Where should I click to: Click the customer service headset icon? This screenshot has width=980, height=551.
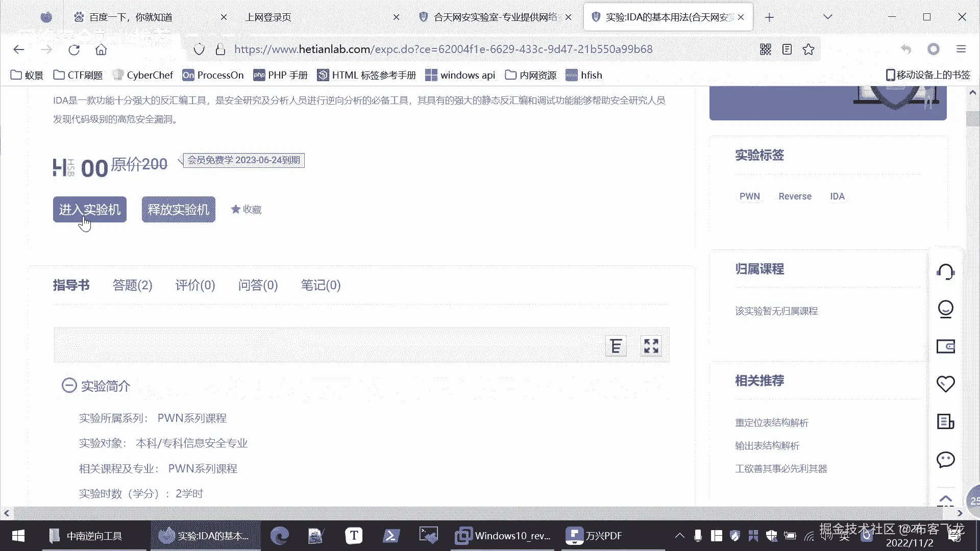coord(945,271)
